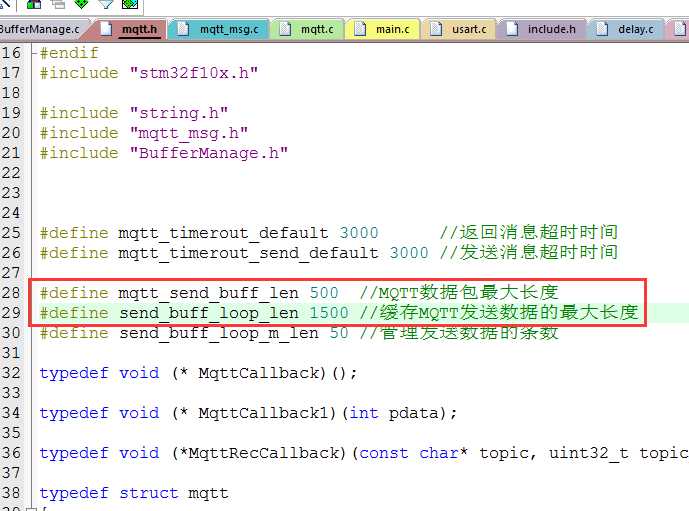Click the file icon on delay.c tab
The width and height of the screenshot is (689, 511).
pyautogui.click(x=602, y=29)
